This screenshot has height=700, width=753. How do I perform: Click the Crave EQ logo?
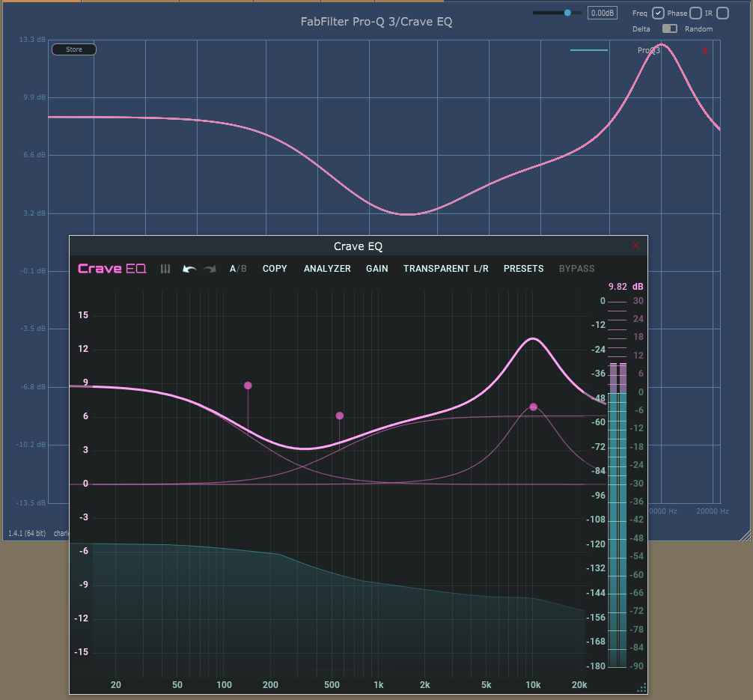coord(112,269)
